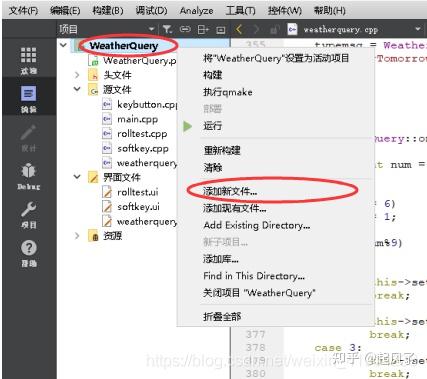Choose 添加新文件... from context menu
Image resolution: width=427 pixels, height=379 pixels.
pos(230,191)
